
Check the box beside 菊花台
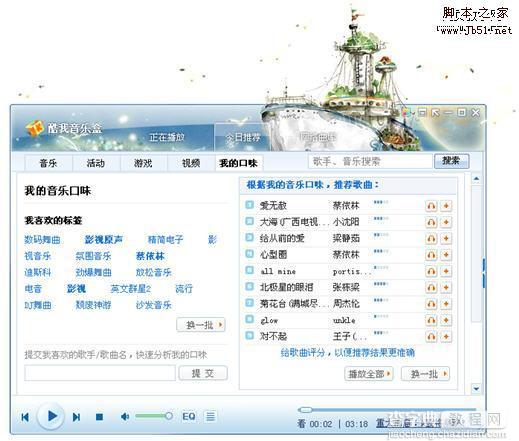click(249, 303)
